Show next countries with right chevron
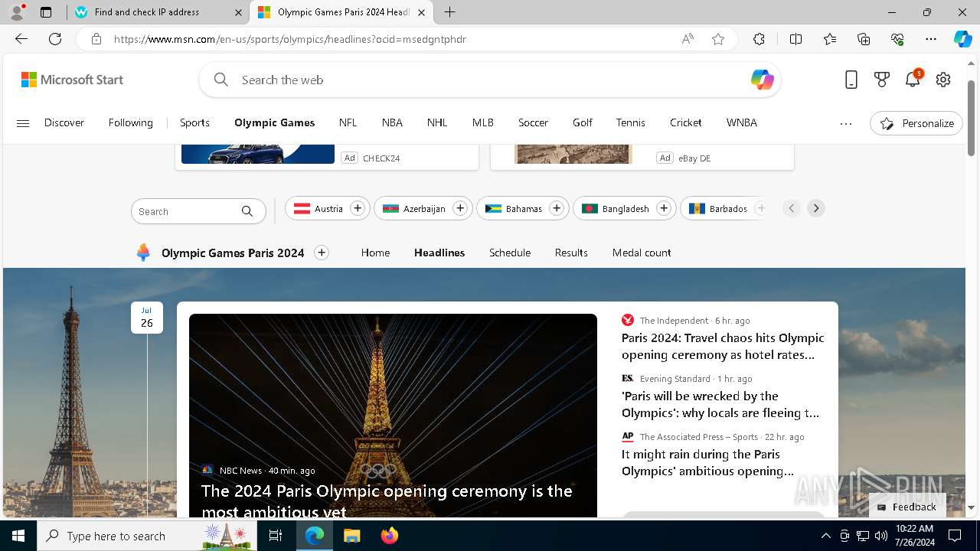 click(x=816, y=208)
